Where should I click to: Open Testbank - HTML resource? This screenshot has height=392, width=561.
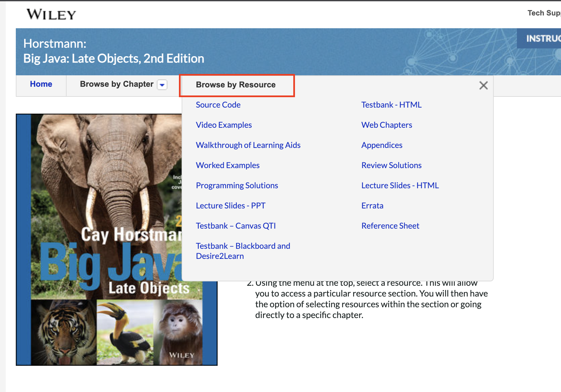pos(391,105)
